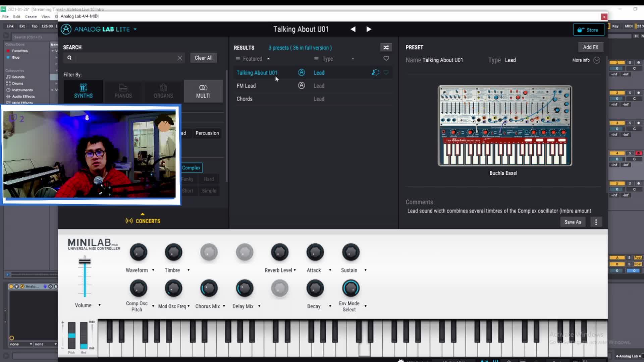Open the Edit menu in Ableton
The width and height of the screenshot is (644, 362).
click(x=16, y=16)
